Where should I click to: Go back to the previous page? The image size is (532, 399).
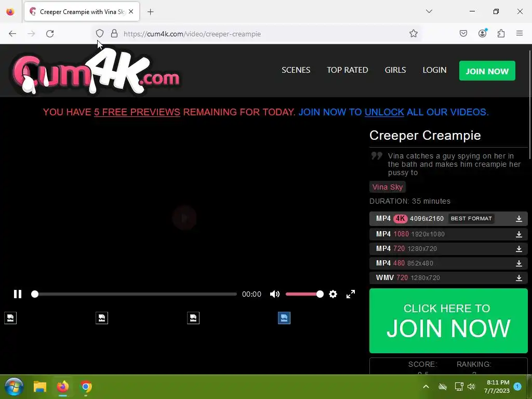click(x=12, y=34)
